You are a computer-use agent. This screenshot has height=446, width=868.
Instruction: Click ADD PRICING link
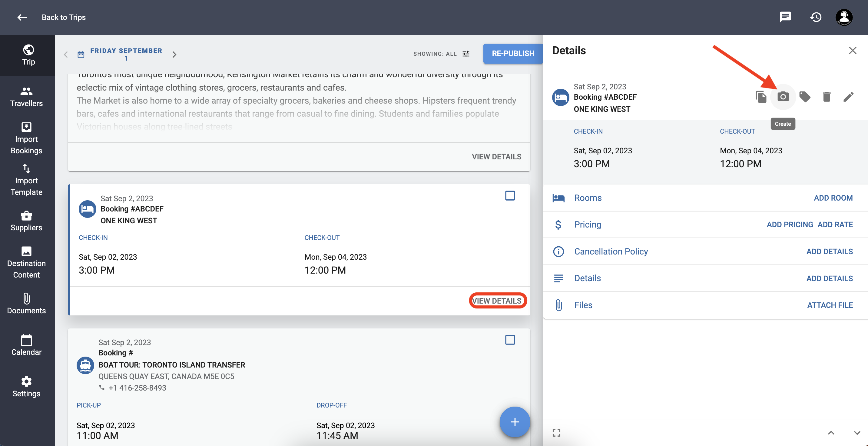pyautogui.click(x=790, y=225)
